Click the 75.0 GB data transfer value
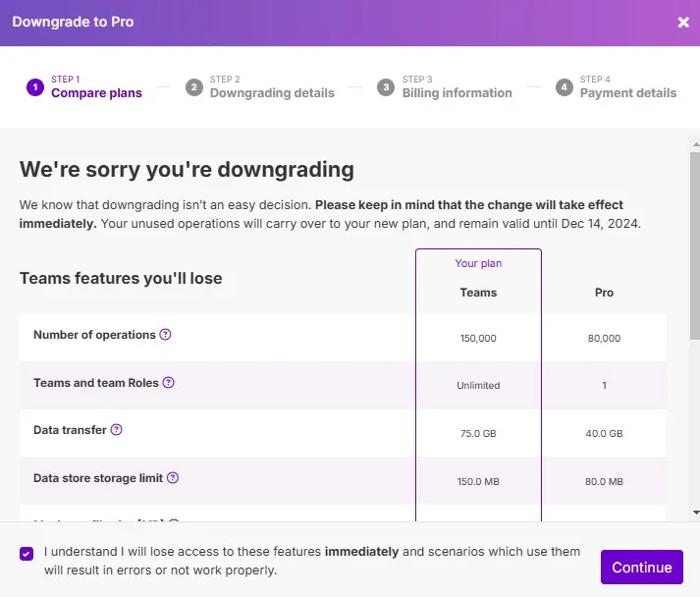Image resolution: width=700 pixels, height=597 pixels. 478,434
